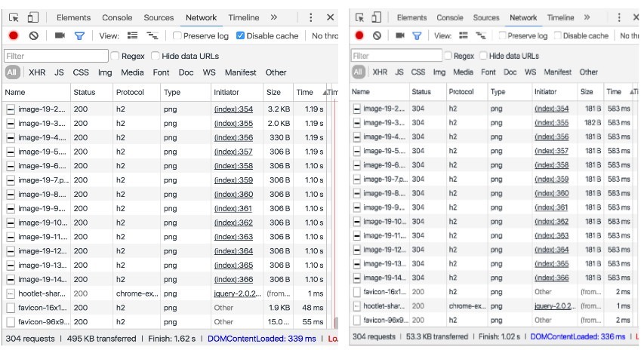644x350 pixels.
Task: Click the Filter text field in right panel
Action: tap(397, 56)
